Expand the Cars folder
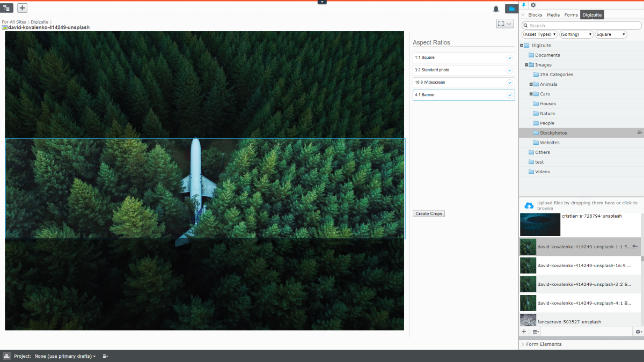Screen dimensions: 644x362 531,94
